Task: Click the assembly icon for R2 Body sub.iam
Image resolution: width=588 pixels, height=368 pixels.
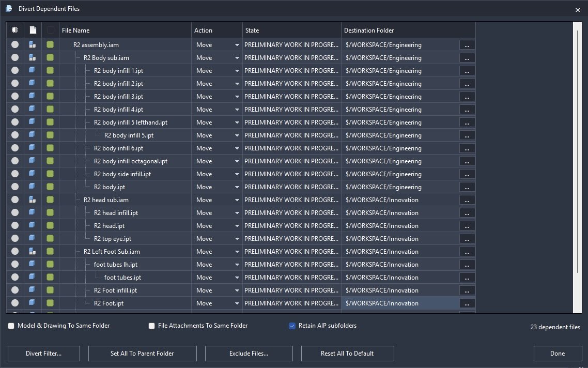Action: (x=32, y=58)
